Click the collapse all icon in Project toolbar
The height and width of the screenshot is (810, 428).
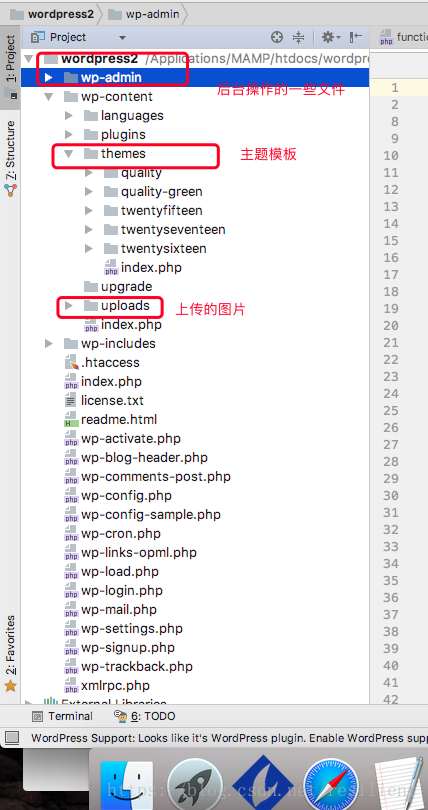pos(298,37)
